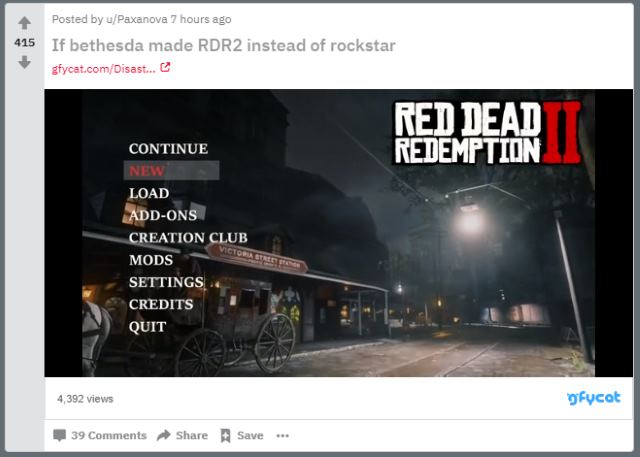Choose MODS from the game menu
This screenshot has height=457, width=640.
pyautogui.click(x=151, y=260)
